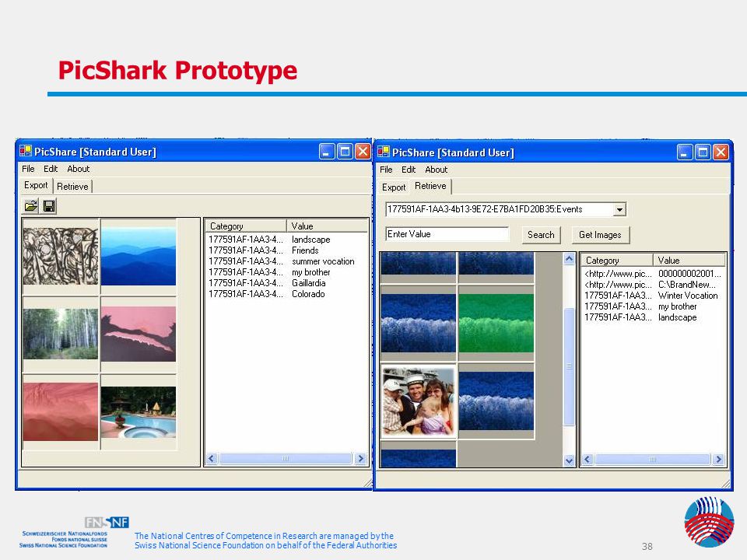Screen dimensions: 747x560
Task: Click the open folder icon in left window
Action: (31, 206)
